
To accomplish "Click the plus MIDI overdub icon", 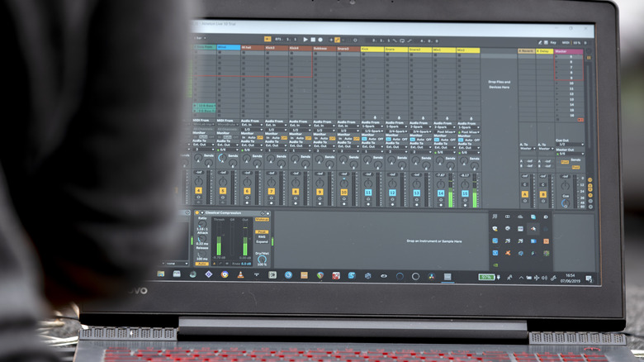I will pyautogui.click(x=331, y=40).
